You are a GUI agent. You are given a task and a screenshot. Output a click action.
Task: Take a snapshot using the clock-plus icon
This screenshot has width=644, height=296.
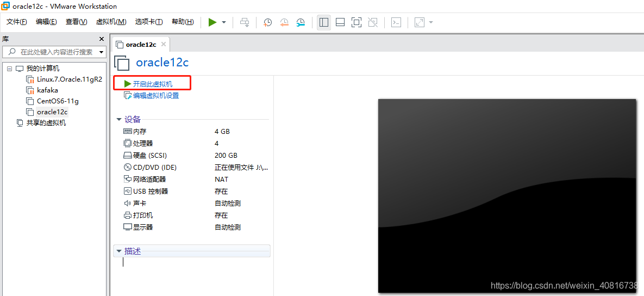coord(267,22)
